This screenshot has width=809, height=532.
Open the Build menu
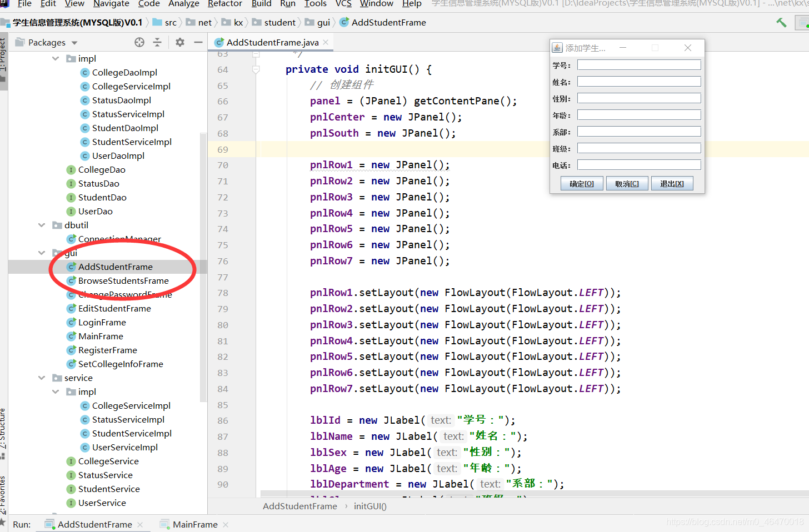click(261, 4)
